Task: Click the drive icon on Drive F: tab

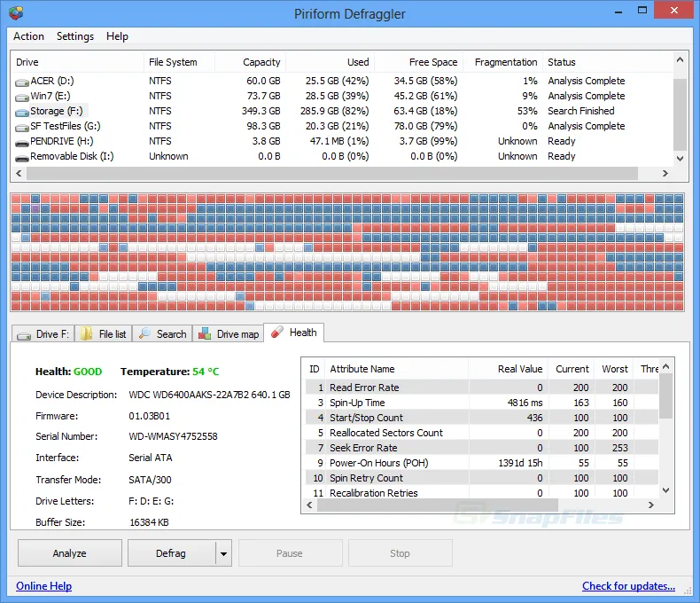Action: point(24,335)
